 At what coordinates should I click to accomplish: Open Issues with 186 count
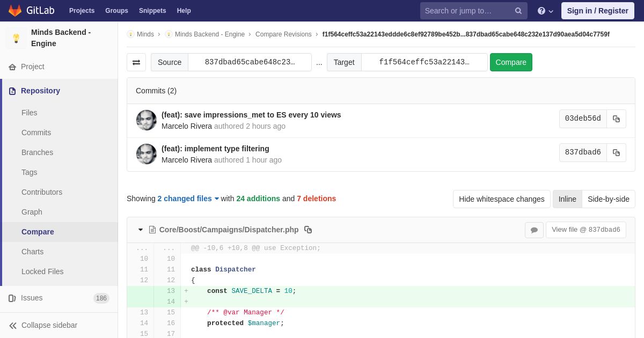pos(59,298)
